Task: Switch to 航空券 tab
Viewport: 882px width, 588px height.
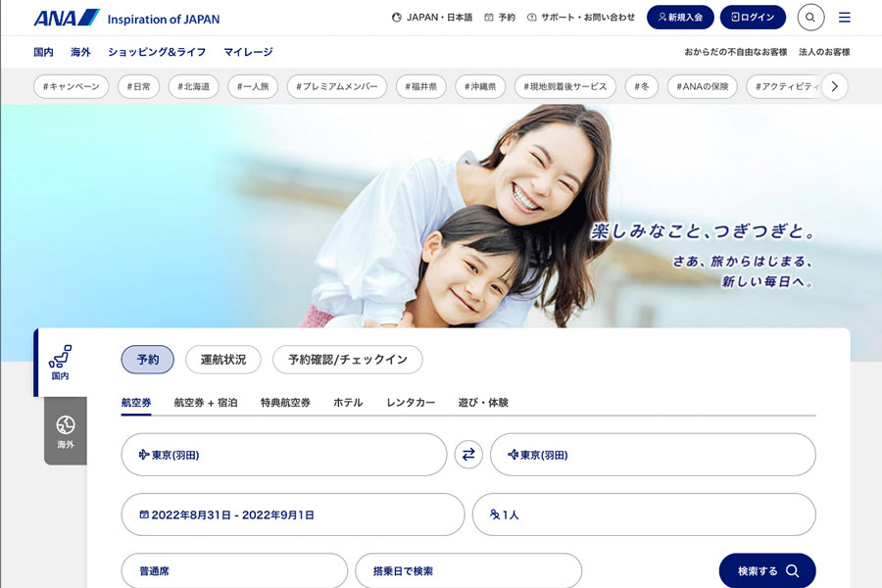Action: click(x=136, y=403)
